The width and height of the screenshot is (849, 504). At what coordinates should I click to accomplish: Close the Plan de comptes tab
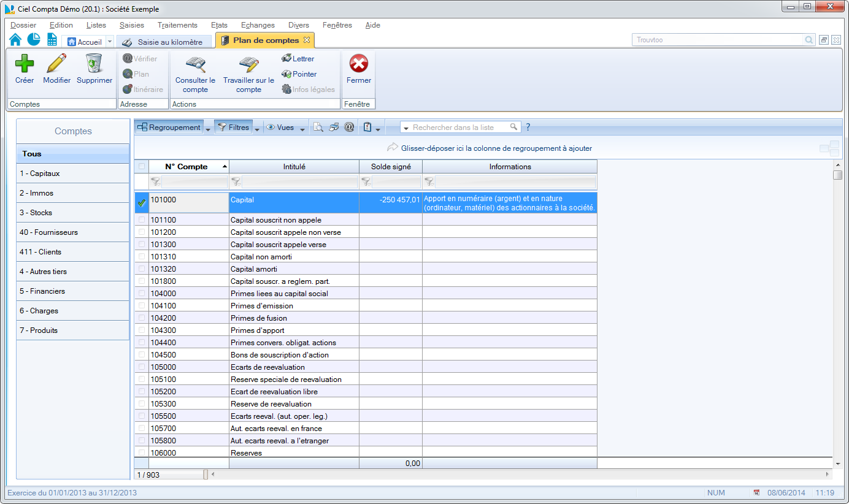point(307,40)
